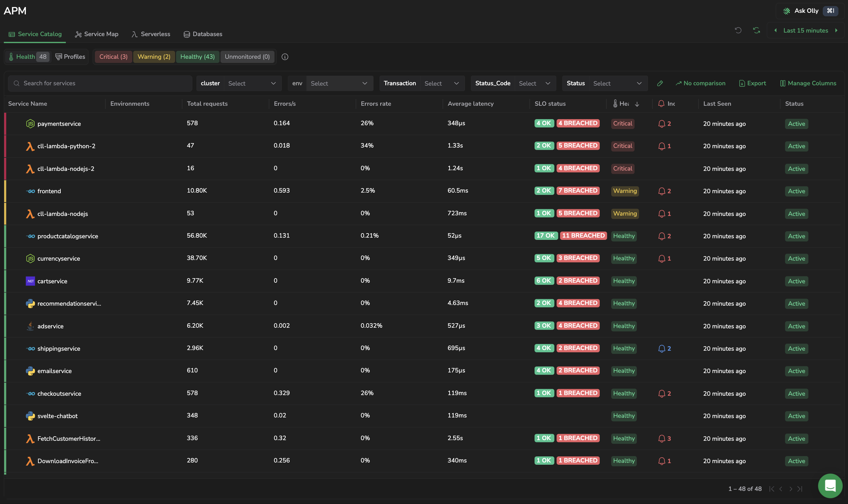Click the pencil edit filters icon
The height and width of the screenshot is (504, 848).
(660, 83)
